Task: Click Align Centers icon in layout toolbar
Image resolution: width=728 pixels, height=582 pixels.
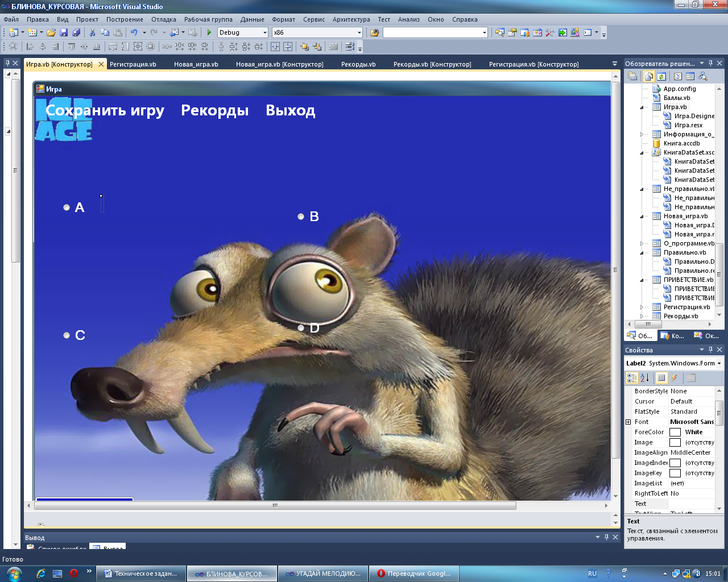Action: click(43, 47)
